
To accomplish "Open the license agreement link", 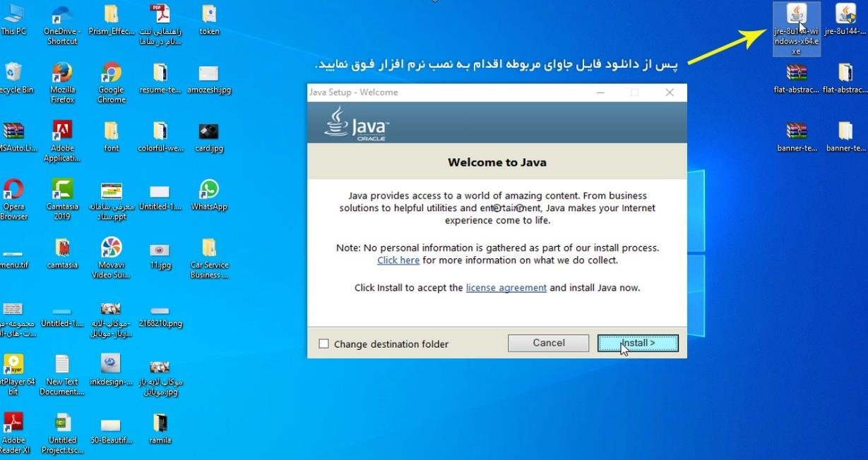I will click(506, 288).
